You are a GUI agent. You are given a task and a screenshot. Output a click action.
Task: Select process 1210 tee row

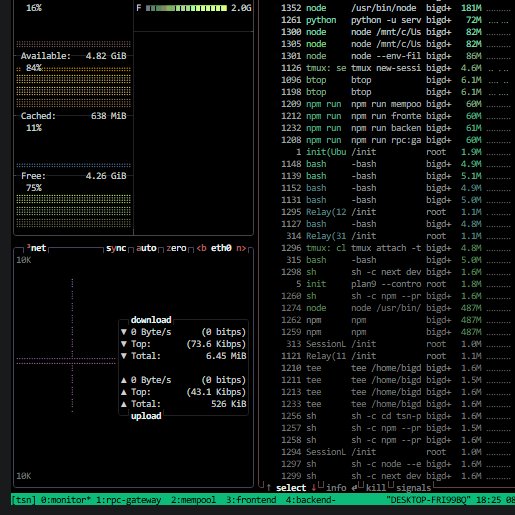click(395, 368)
